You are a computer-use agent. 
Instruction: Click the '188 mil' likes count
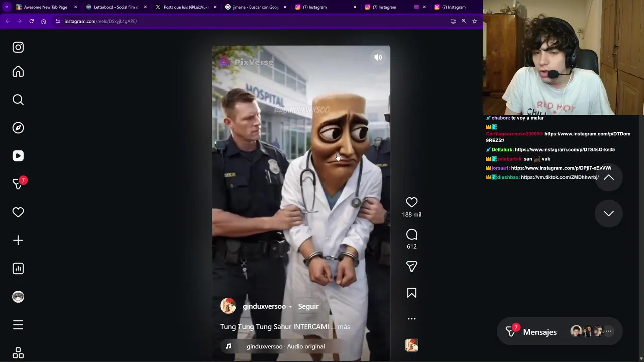[x=412, y=215]
